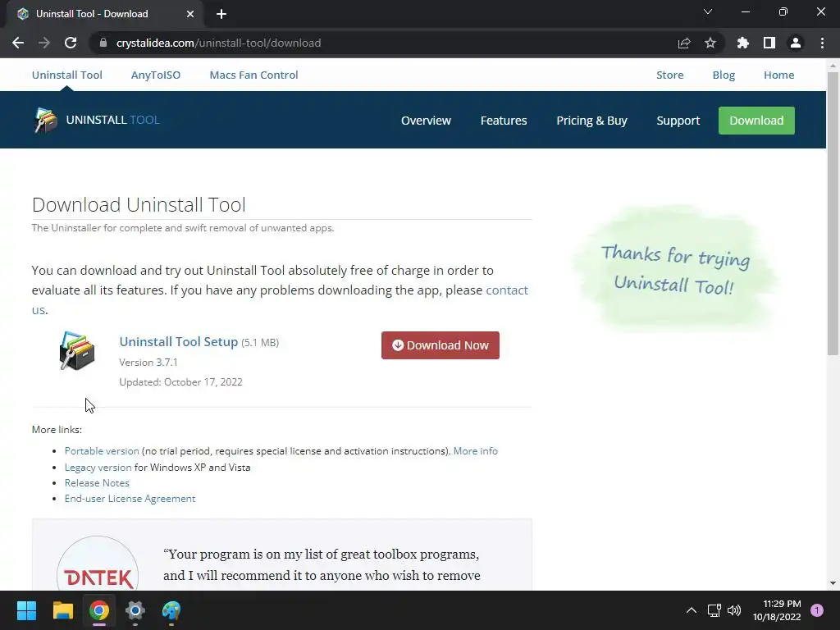The height and width of the screenshot is (630, 840).
Task: Open tab search chevron in title bar
Action: 708,11
